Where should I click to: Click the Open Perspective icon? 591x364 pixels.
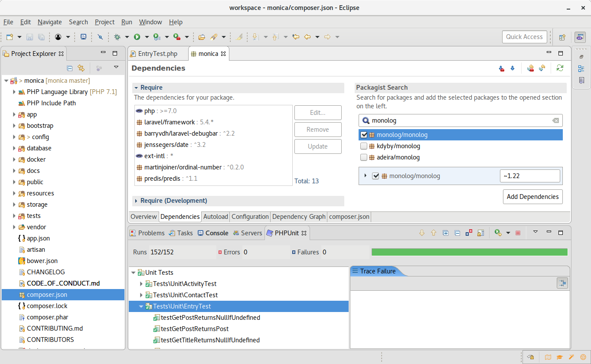click(x=562, y=37)
